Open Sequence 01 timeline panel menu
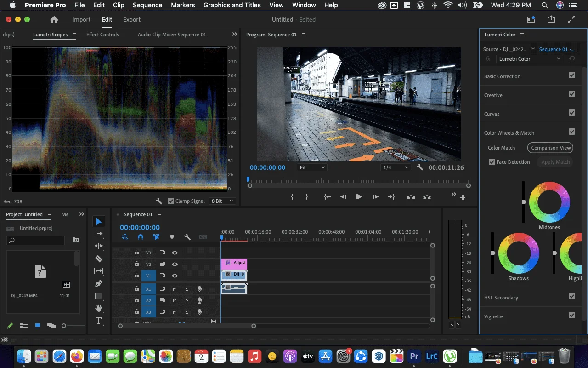 [159, 214]
